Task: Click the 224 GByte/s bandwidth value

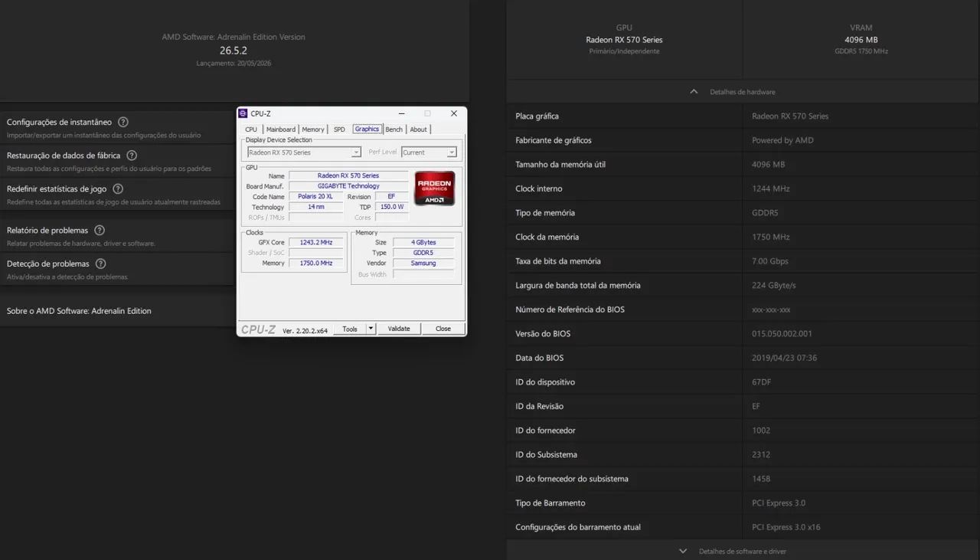Action: (x=774, y=285)
